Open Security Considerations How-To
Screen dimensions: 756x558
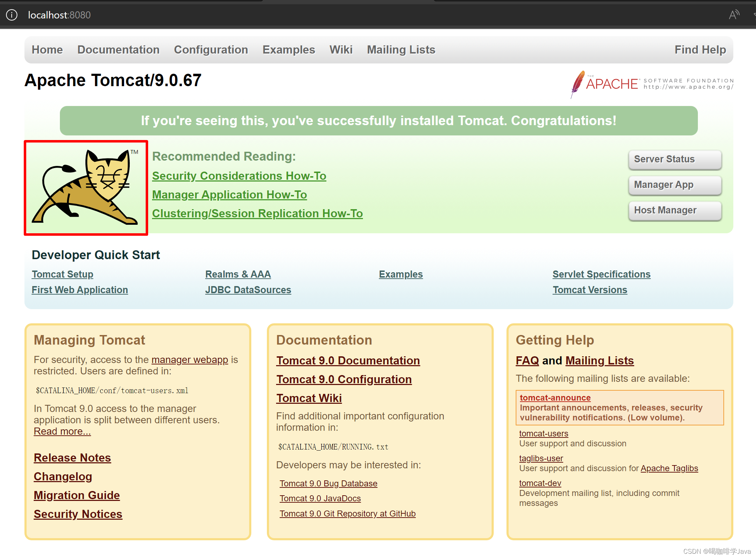pyautogui.click(x=239, y=175)
